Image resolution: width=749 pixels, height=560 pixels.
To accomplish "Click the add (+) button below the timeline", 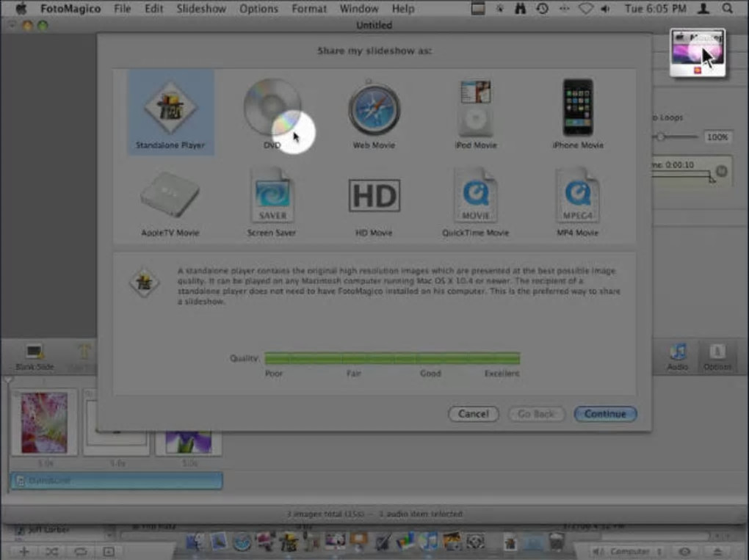I will 24,551.
